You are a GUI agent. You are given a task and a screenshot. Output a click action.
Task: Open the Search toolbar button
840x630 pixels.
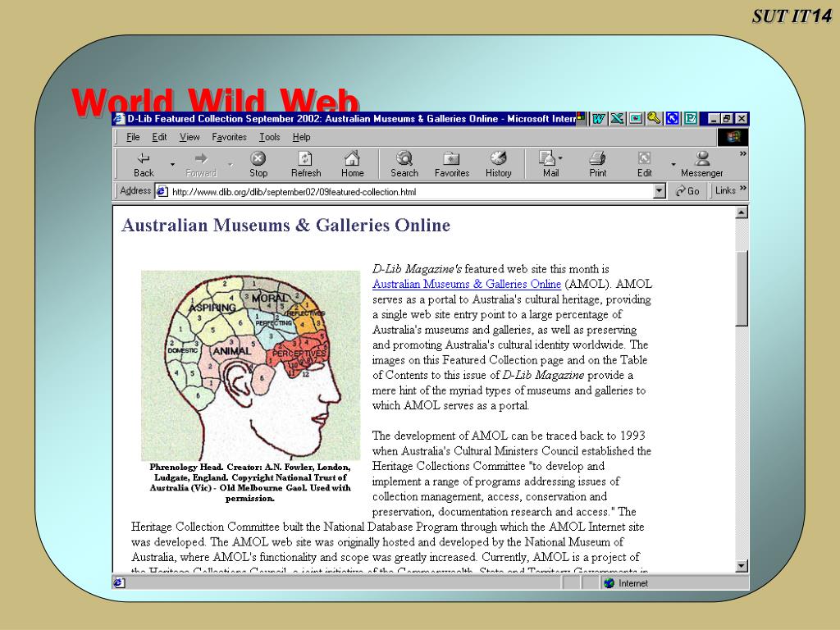coord(404,164)
